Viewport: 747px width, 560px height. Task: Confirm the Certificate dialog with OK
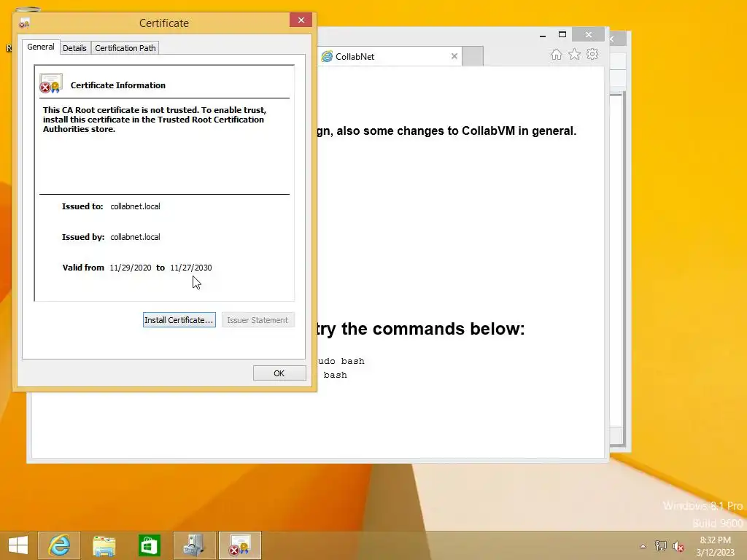coord(279,373)
